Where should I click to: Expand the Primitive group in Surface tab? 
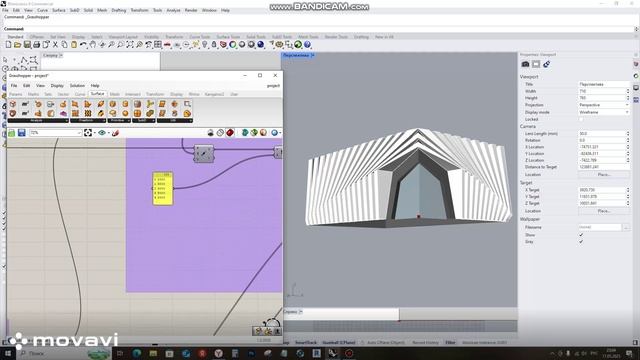119,120
